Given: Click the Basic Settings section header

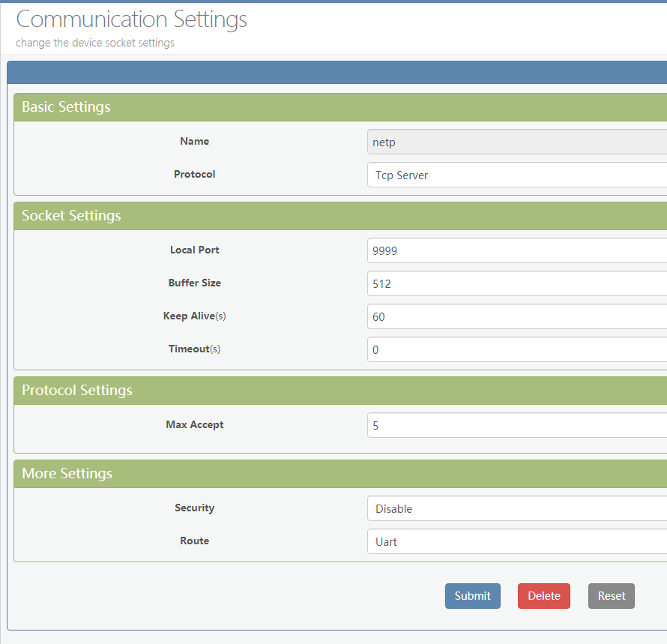Looking at the screenshot, I should [66, 107].
